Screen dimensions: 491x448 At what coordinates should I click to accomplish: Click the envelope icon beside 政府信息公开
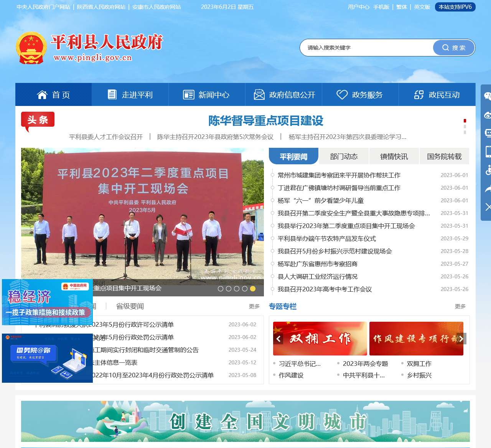click(259, 94)
